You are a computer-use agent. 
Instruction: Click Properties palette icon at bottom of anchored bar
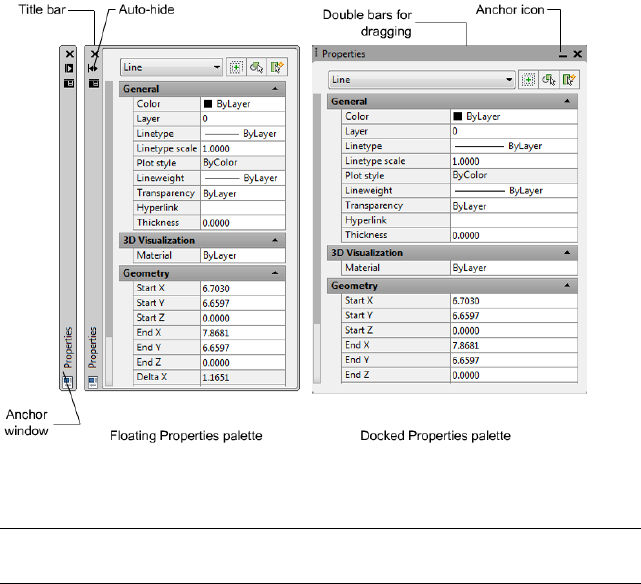[68, 382]
